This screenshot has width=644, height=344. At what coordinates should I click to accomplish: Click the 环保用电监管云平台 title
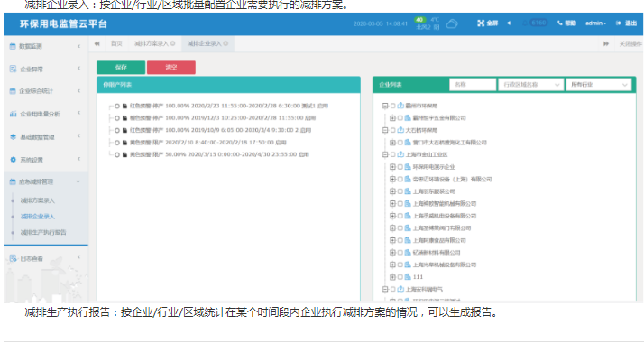pyautogui.click(x=64, y=23)
